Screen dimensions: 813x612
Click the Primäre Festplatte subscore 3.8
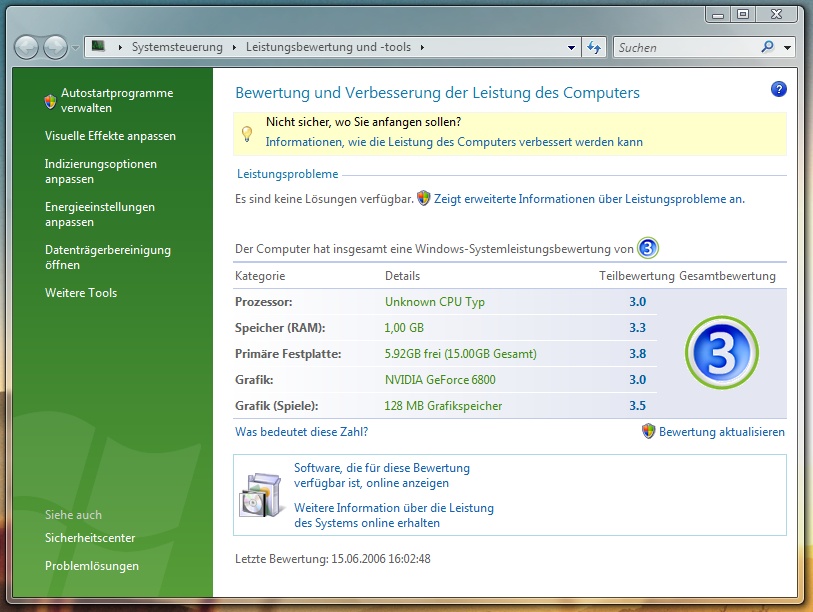(x=638, y=354)
